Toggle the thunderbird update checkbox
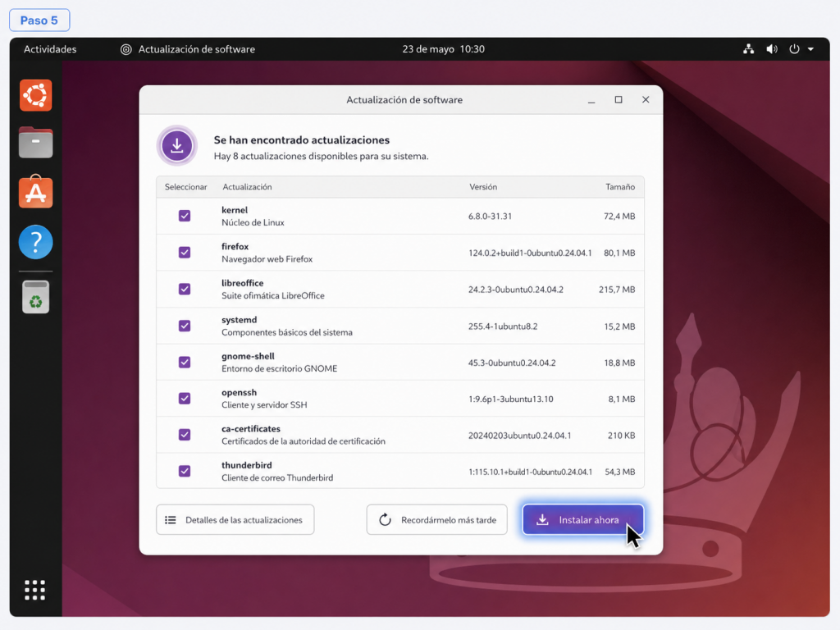This screenshot has height=630, width=840. tap(185, 472)
